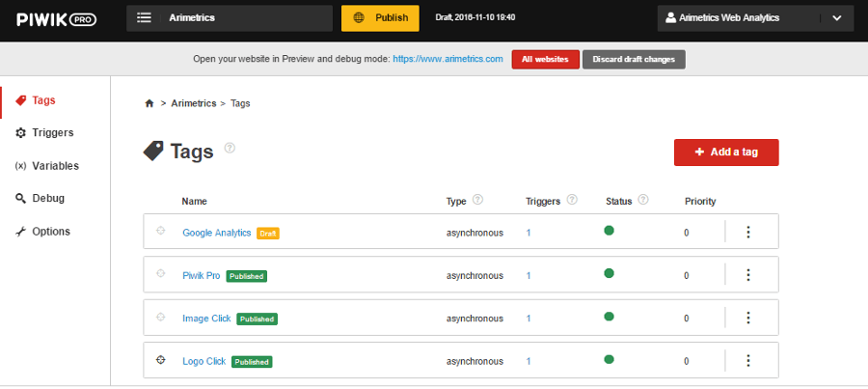This screenshot has width=868, height=389.
Task: Click the Draft badge on Google Analytics
Action: click(268, 234)
